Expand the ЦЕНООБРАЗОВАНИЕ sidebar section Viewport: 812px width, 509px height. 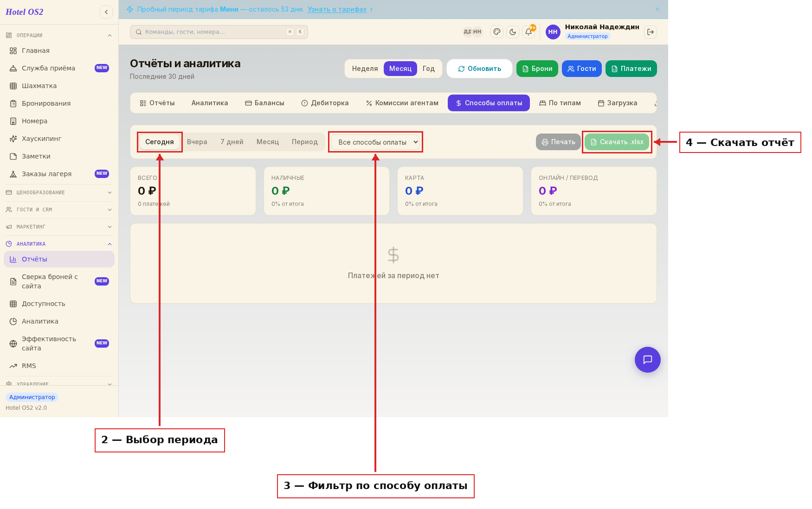pos(59,192)
